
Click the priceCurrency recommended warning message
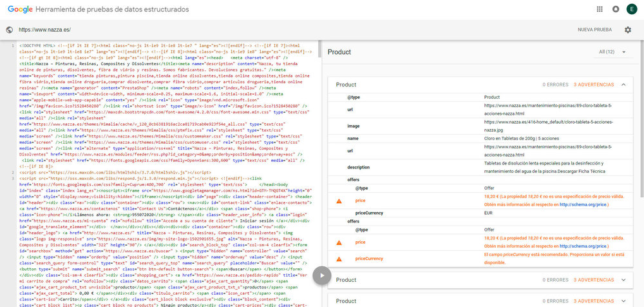click(x=554, y=259)
